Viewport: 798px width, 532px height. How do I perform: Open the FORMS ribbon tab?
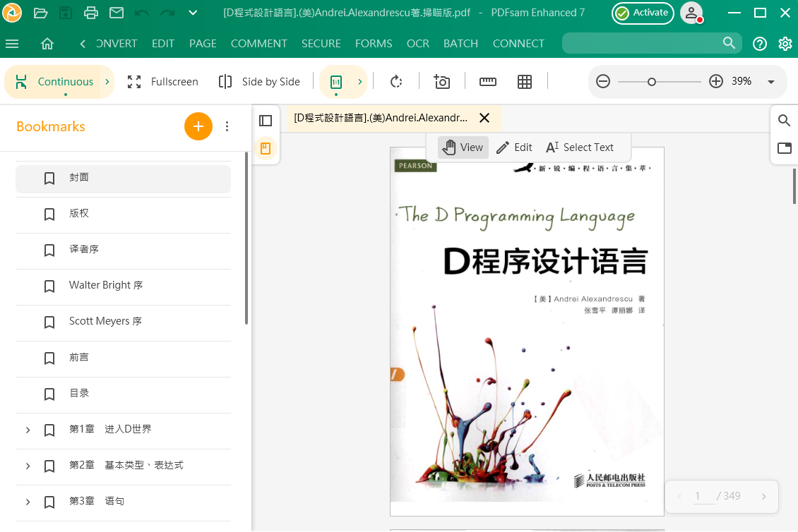click(x=374, y=44)
